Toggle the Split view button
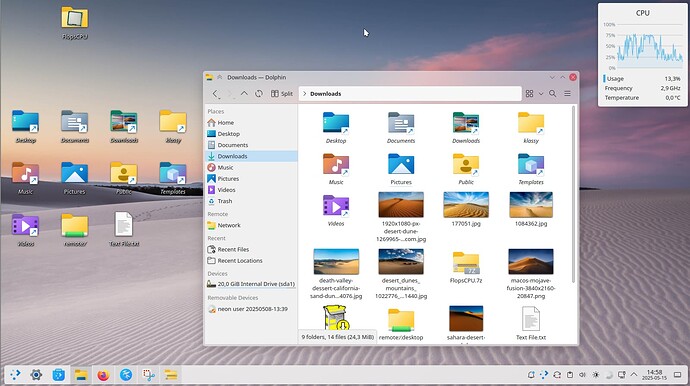 point(282,94)
